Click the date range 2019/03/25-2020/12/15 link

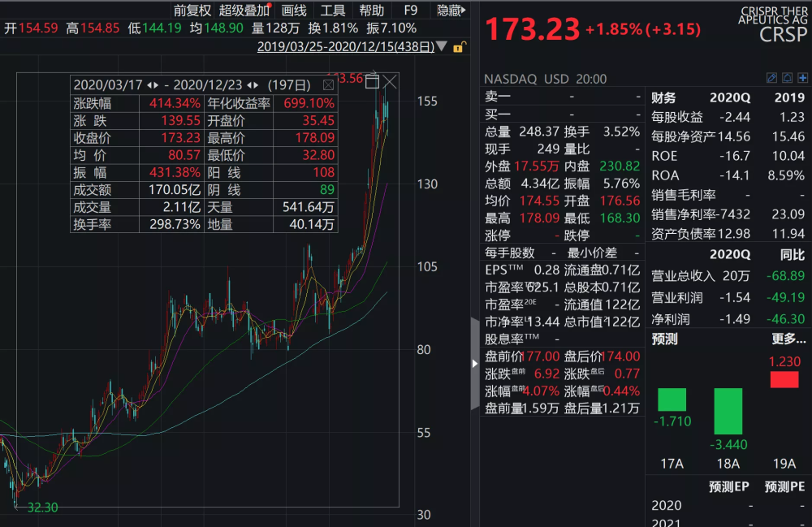point(345,46)
